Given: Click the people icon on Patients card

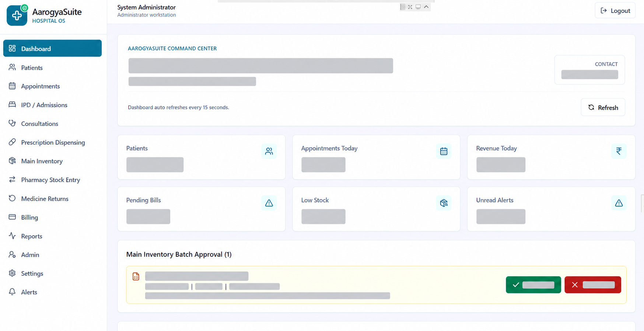Looking at the screenshot, I should [x=269, y=151].
